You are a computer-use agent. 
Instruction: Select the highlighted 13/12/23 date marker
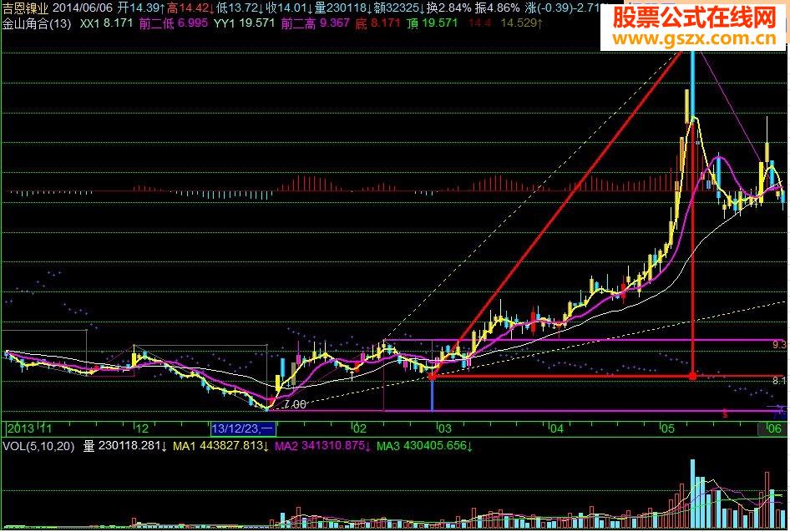tap(243, 428)
